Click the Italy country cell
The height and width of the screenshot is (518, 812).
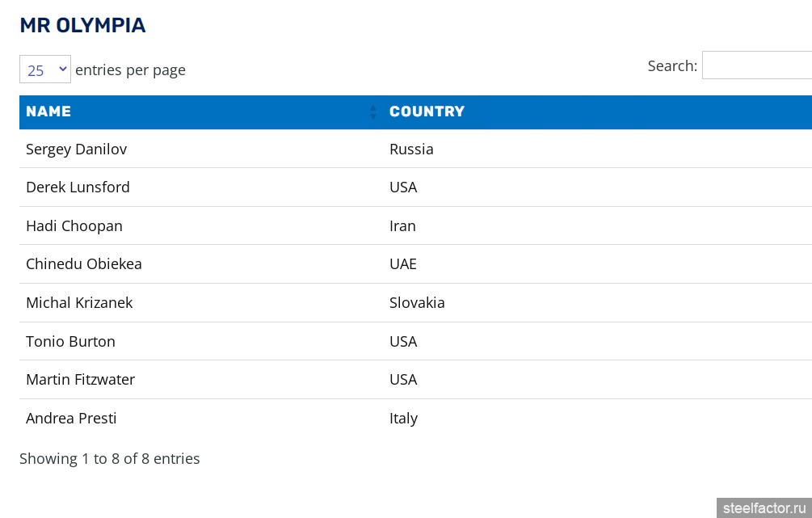[x=403, y=418]
